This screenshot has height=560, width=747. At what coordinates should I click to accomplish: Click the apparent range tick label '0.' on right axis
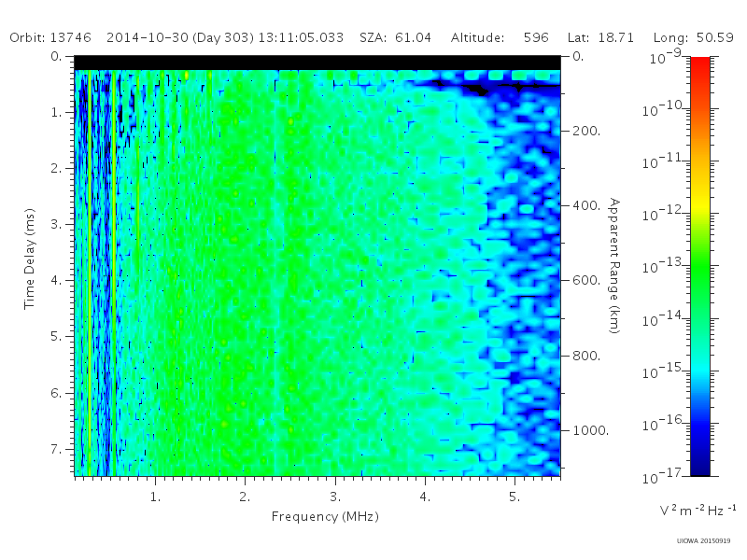578,56
